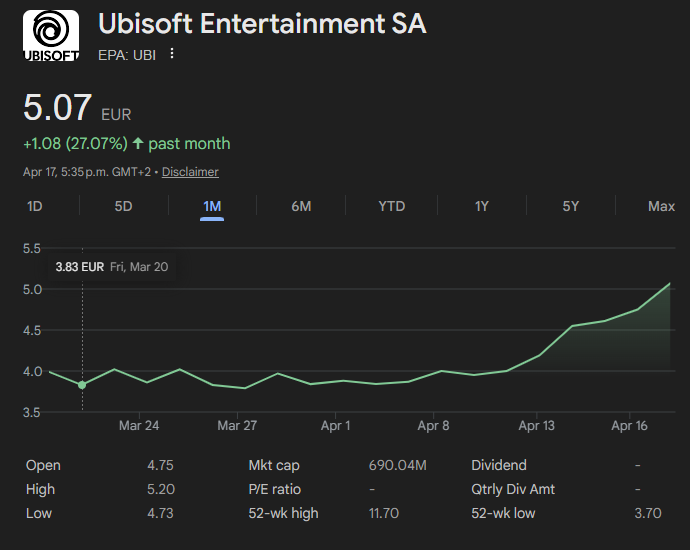Click the Apr 1 axis label
The height and width of the screenshot is (550, 690).
(x=335, y=425)
